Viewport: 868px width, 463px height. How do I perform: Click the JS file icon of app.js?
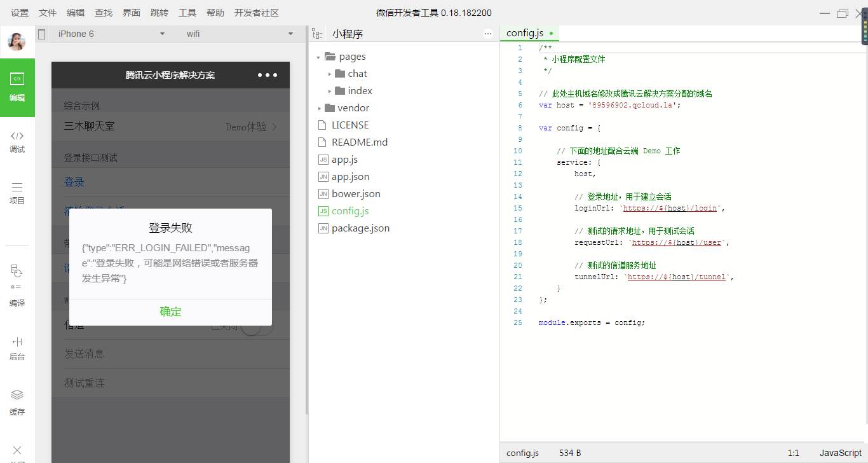click(x=323, y=160)
